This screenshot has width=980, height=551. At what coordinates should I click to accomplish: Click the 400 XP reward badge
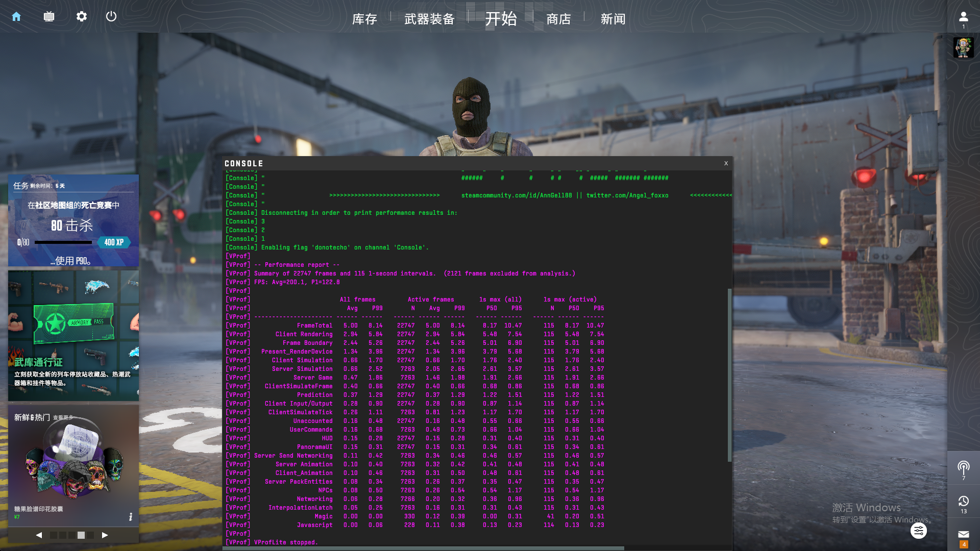[x=114, y=242]
